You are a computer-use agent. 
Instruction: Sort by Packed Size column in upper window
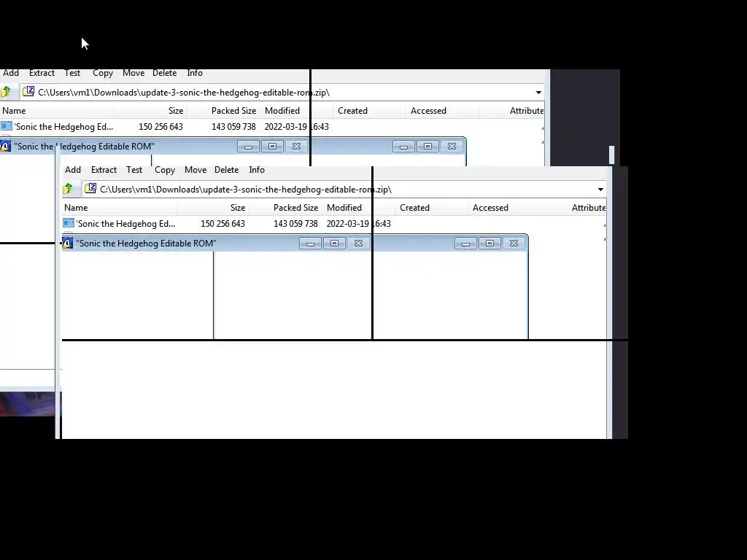click(223, 111)
